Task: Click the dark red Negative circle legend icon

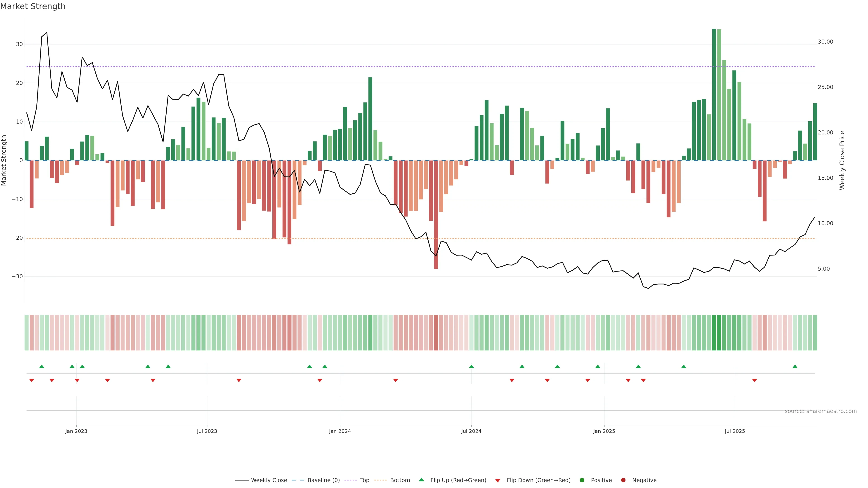Action: coord(623,480)
